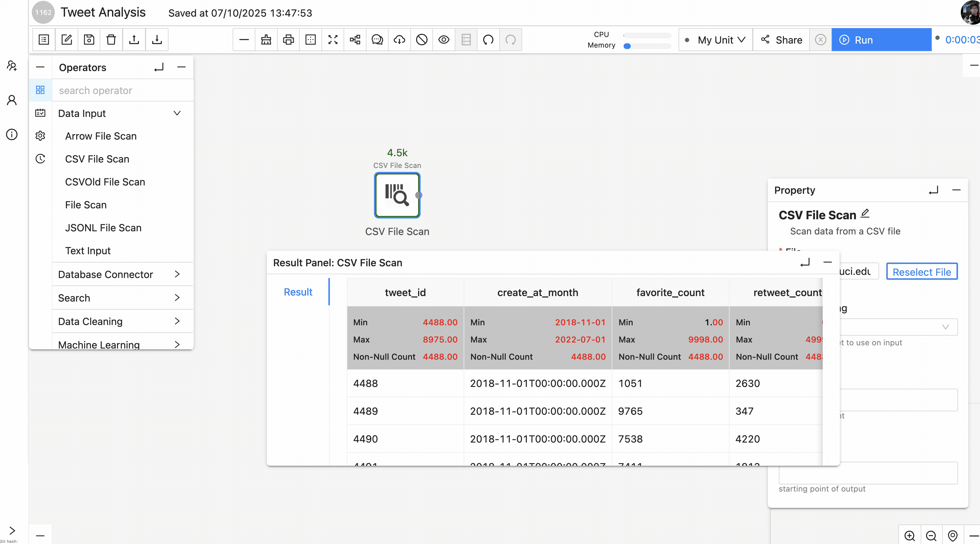Click the Operators panel dock-return arrow icon

click(x=159, y=67)
